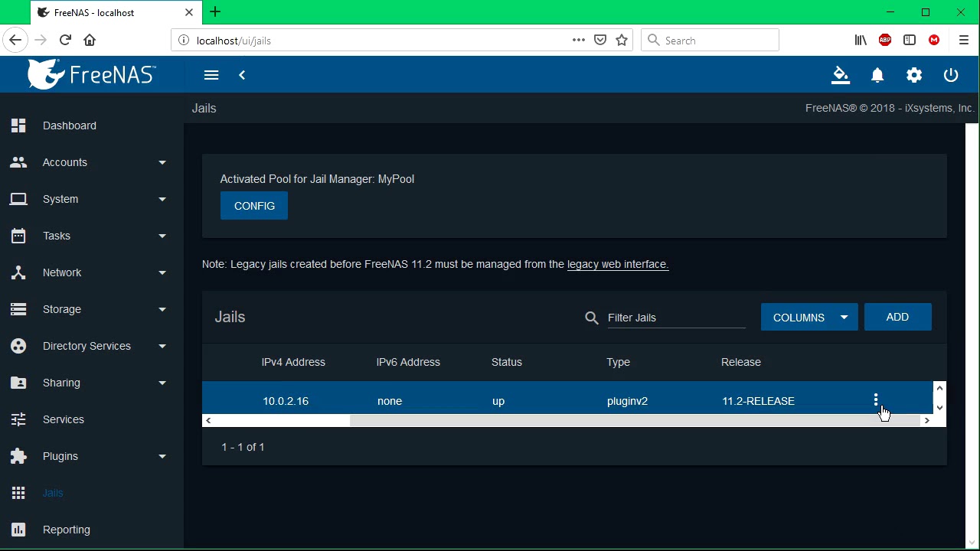
Task: Click the site information icon
Action: [x=184, y=41]
